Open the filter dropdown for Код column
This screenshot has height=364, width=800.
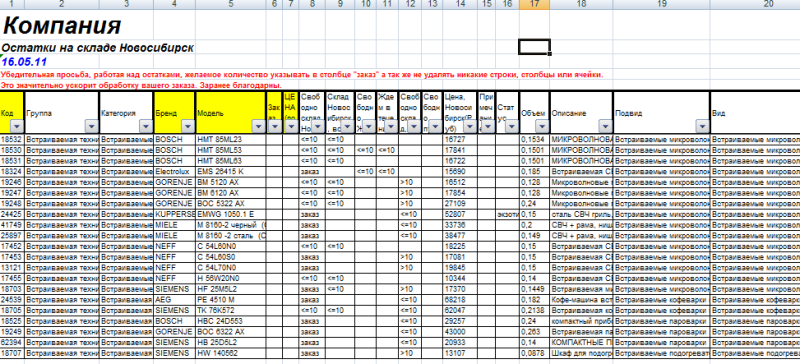17,126
